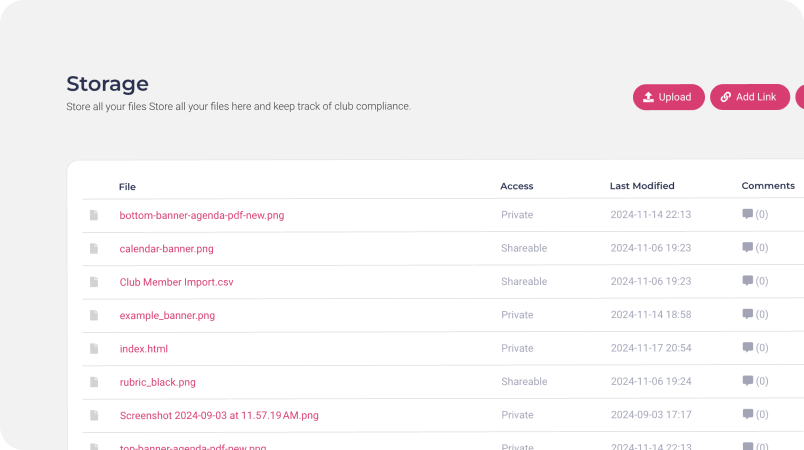
Task: Click the File column header
Action: pos(127,187)
